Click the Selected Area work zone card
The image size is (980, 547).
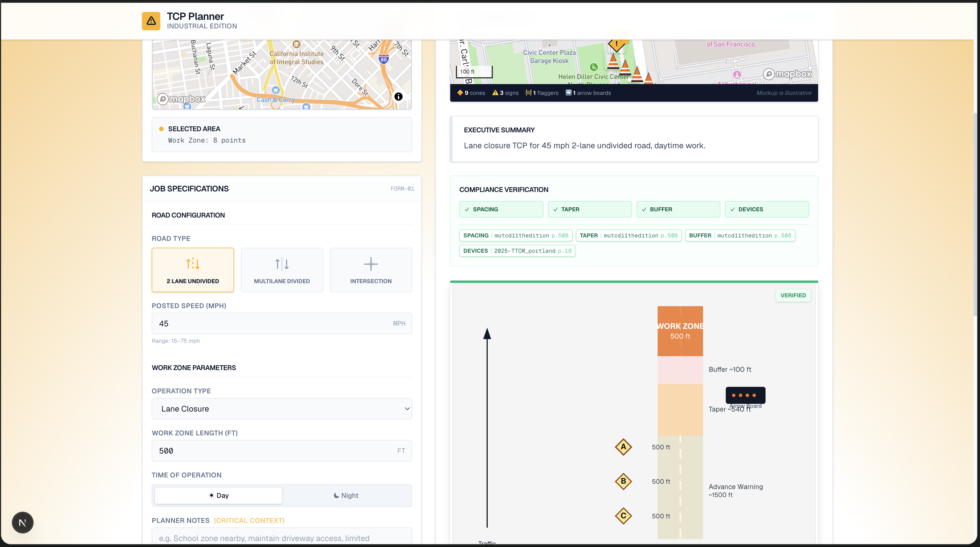pos(282,134)
